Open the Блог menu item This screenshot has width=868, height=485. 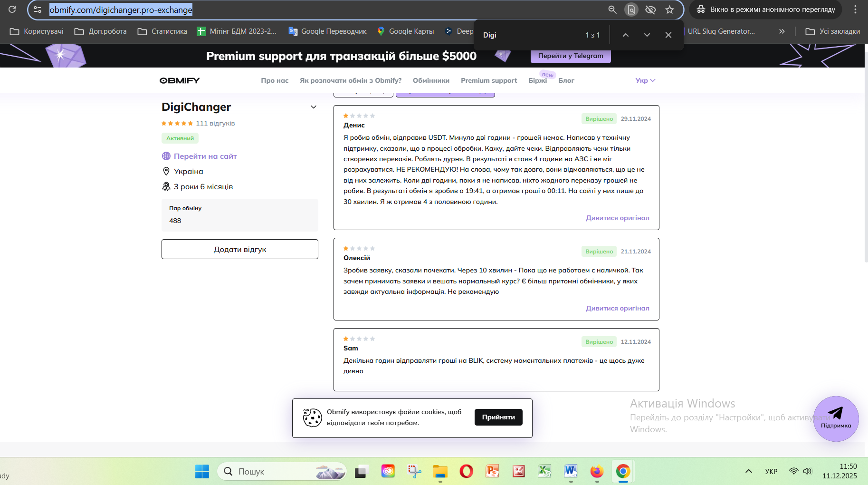tap(566, 81)
